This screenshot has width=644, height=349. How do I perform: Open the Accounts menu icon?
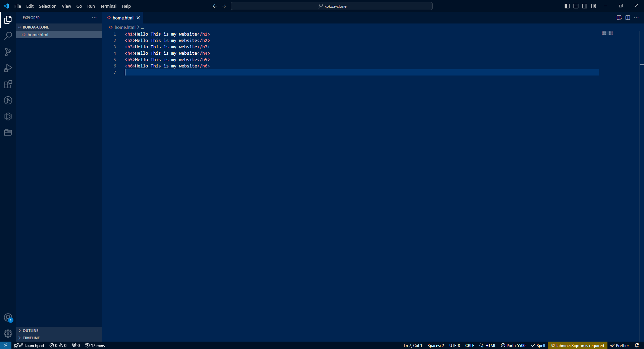pos(8,317)
